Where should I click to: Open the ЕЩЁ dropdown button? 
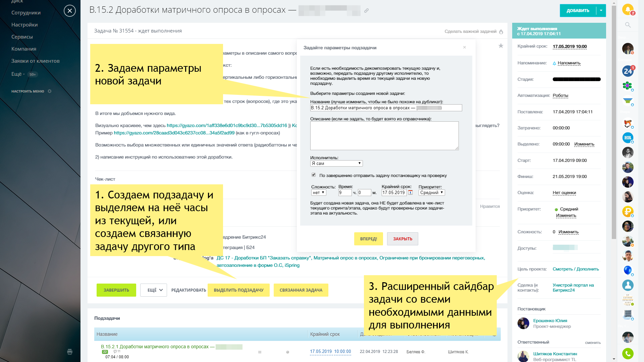pyautogui.click(x=154, y=290)
